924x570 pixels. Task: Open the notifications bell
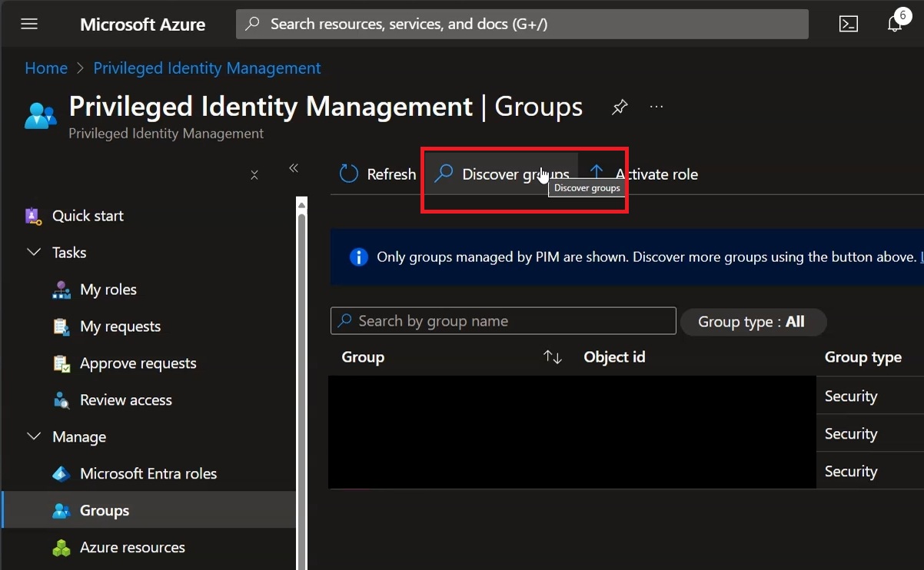895,24
